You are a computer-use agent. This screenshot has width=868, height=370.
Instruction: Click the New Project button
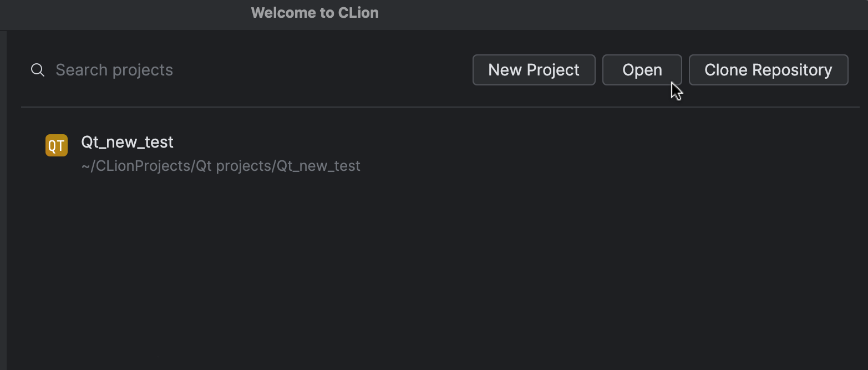(534, 70)
